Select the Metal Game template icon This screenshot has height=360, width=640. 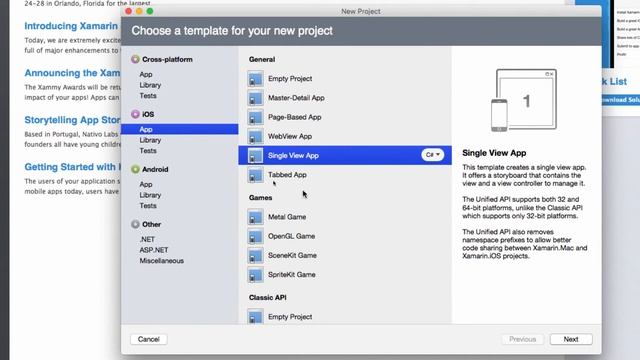pyautogui.click(x=256, y=217)
